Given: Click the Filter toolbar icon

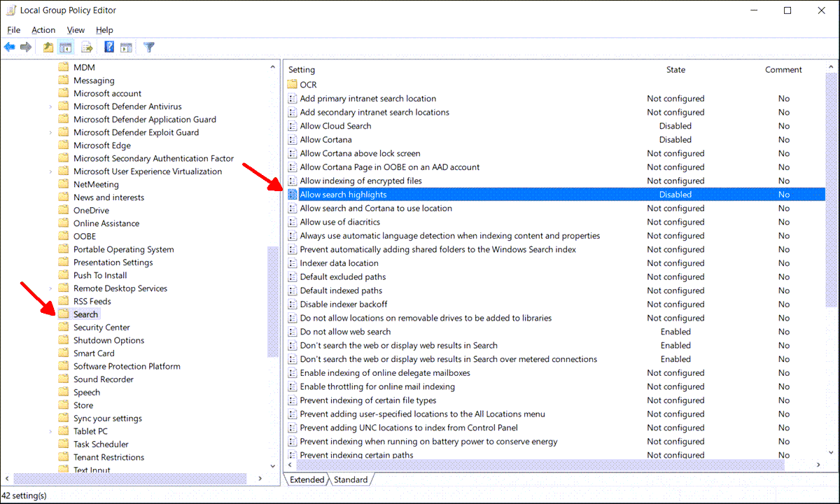Looking at the screenshot, I should click(148, 47).
